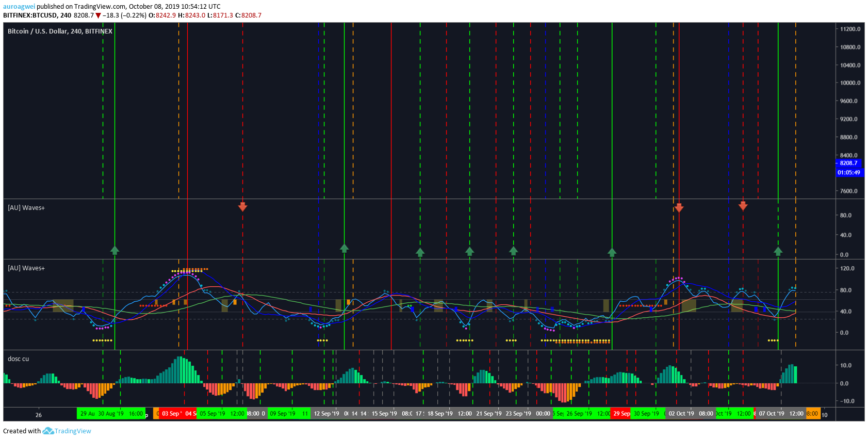868x440 pixels.
Task: Click the 8400.0 price axis label
Action: point(849,155)
